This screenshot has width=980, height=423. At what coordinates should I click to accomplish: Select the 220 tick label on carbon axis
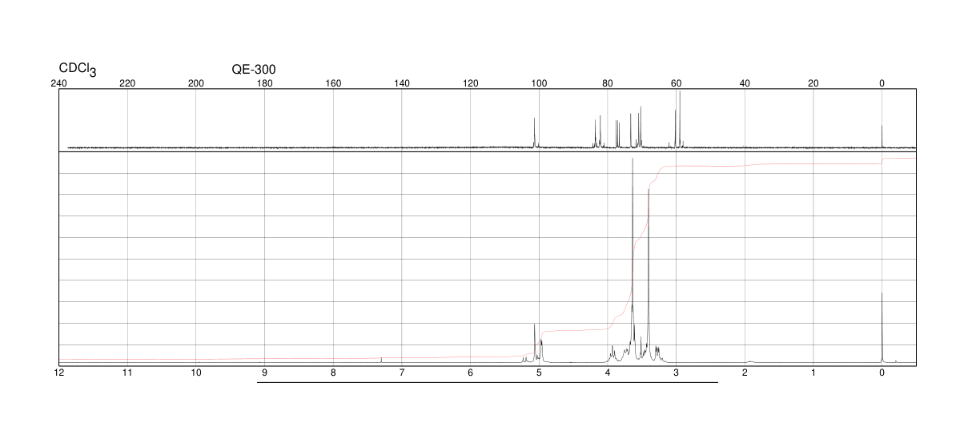[x=127, y=83]
